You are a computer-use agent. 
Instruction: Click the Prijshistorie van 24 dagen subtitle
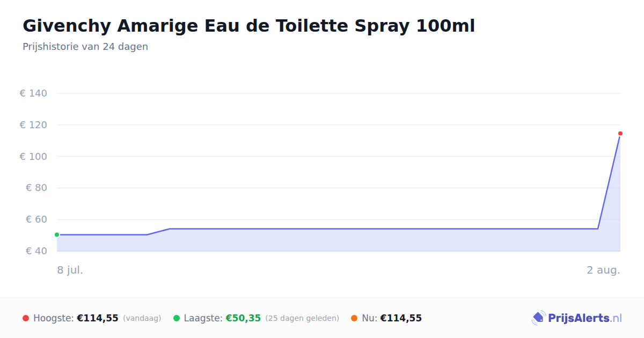click(85, 47)
